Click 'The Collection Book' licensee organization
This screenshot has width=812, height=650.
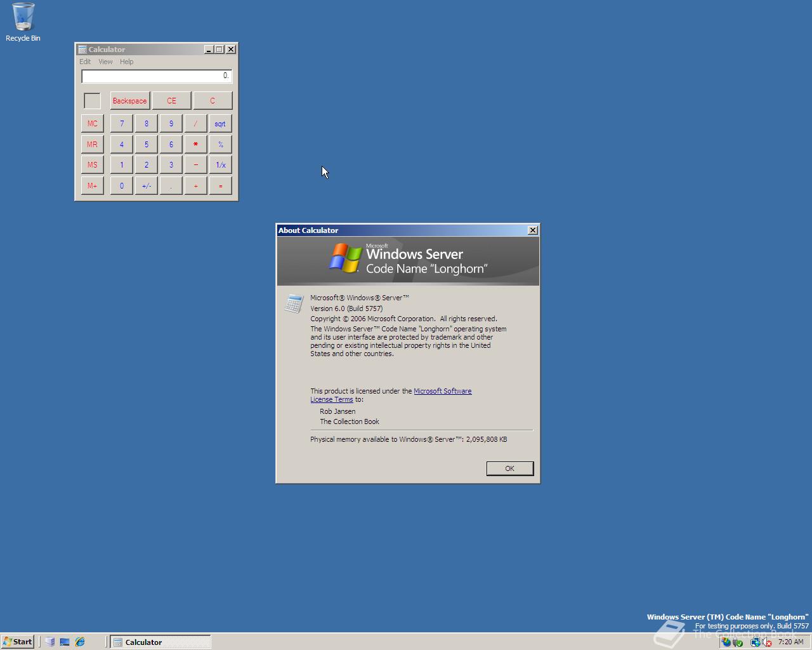click(350, 421)
